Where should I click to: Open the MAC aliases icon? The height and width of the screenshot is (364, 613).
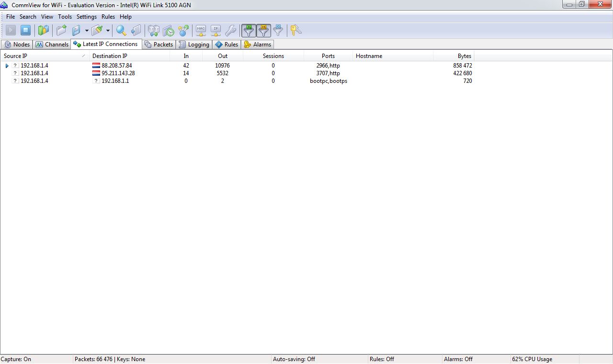point(201,31)
